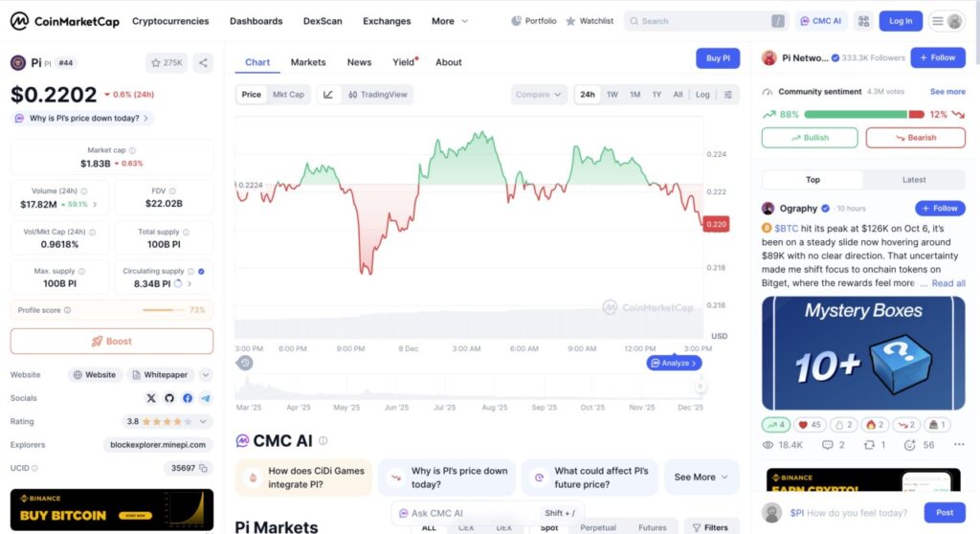
Task: Select the Latest posts tab
Action: 914,180
